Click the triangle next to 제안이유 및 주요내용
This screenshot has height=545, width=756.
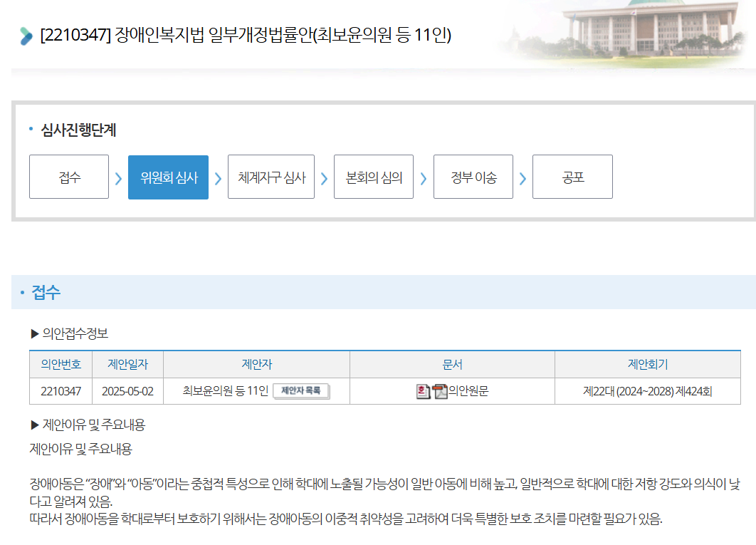(x=34, y=425)
